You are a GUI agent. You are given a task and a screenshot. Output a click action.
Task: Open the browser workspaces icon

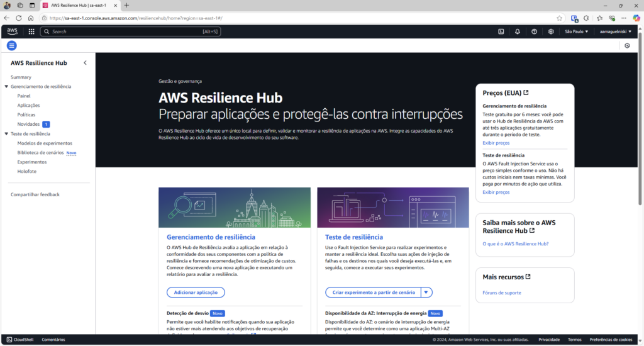(20, 5)
